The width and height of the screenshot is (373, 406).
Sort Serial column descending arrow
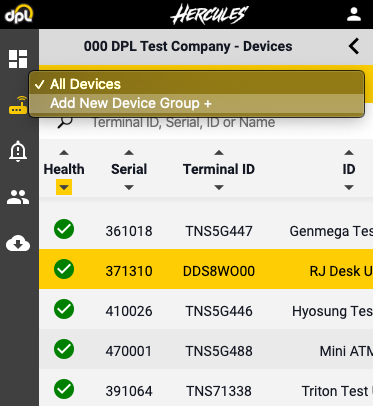129,188
